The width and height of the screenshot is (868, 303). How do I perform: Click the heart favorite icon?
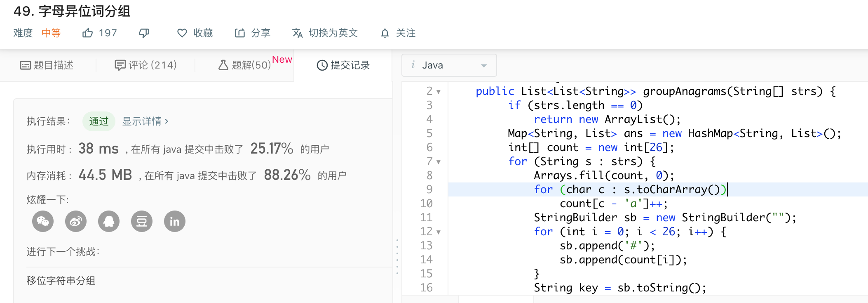click(x=182, y=33)
